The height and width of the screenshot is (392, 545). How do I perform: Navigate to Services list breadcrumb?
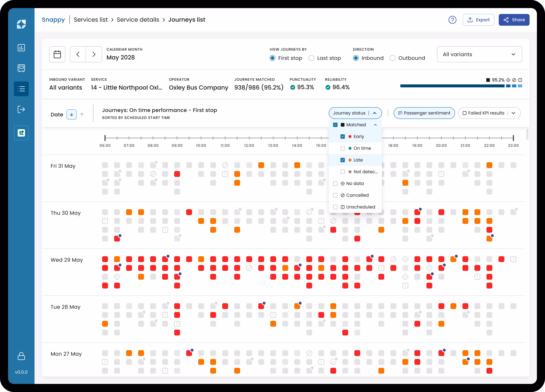[91, 20]
